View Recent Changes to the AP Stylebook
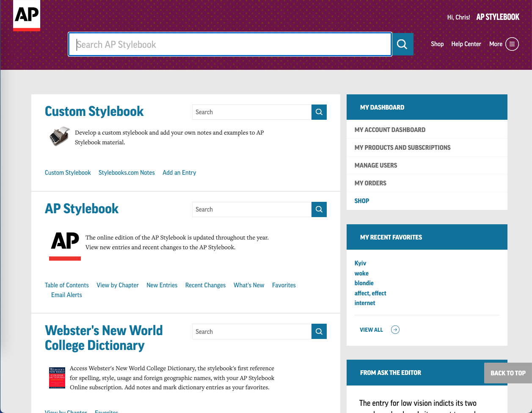Viewport: 532px width, 413px height. (x=205, y=285)
